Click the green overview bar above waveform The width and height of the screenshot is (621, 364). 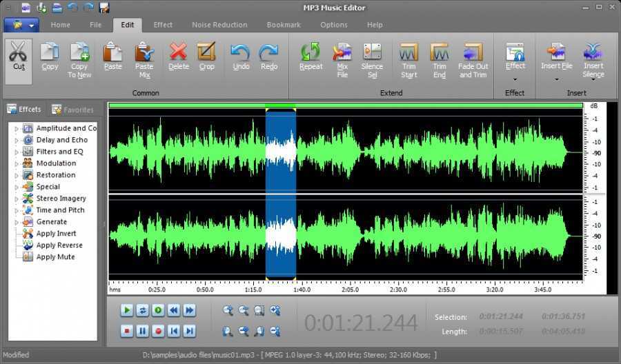tap(346, 105)
